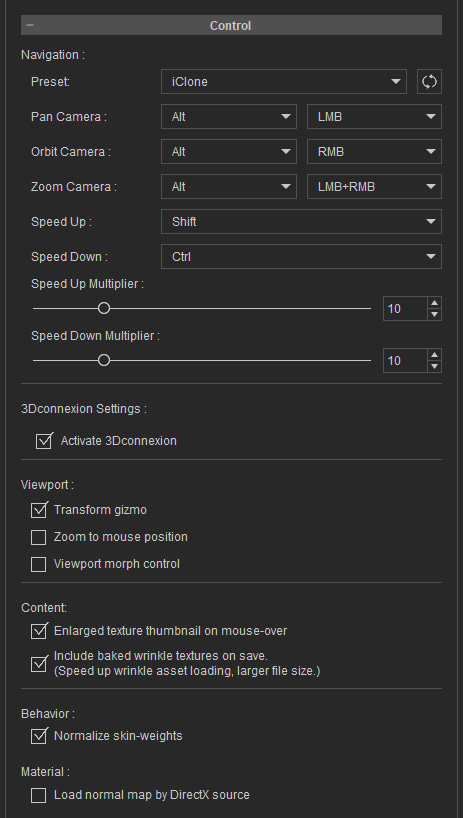Click the Material section label
Viewport: 463px width, 818px height.
[45, 772]
